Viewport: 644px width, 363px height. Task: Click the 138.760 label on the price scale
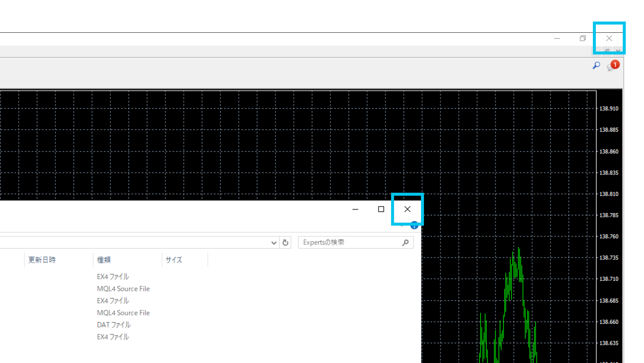609,236
